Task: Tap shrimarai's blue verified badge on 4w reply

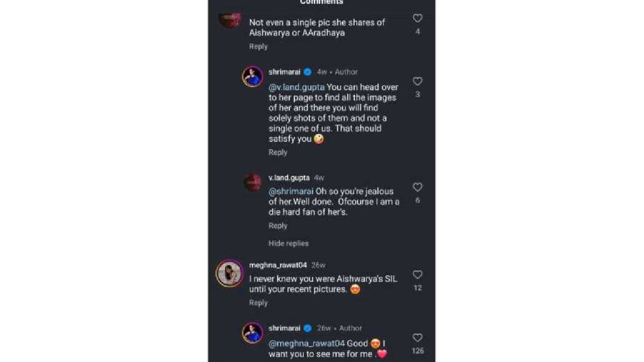Action: click(x=307, y=72)
